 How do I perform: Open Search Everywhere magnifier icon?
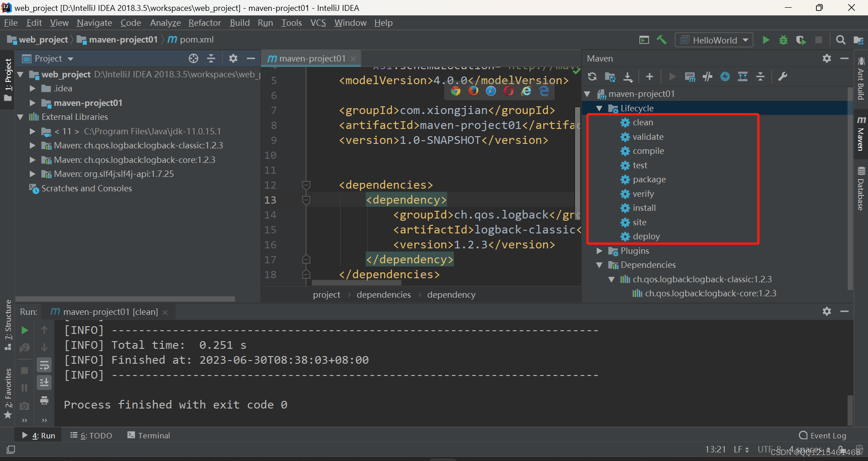[841, 40]
